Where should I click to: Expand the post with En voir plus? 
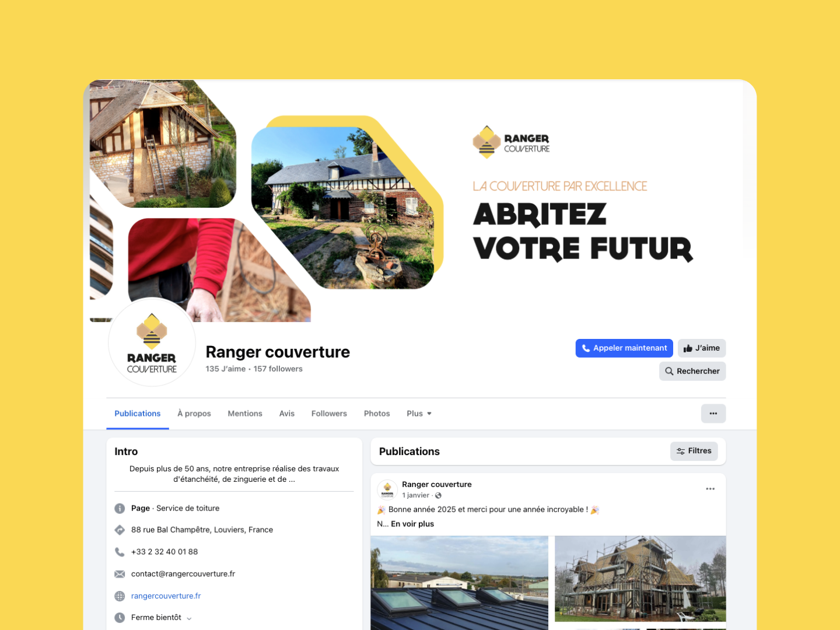point(412,524)
